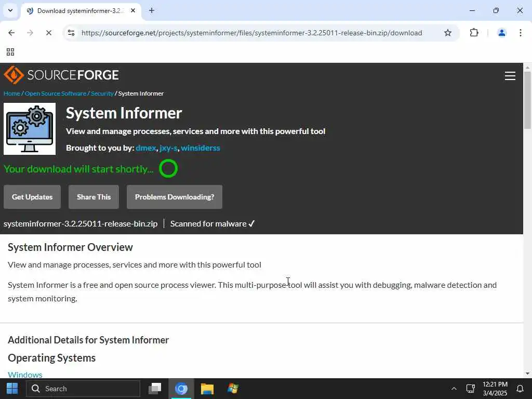Open the colorful Windows flag taskbar app
Screen dimensions: 532x399
pos(233,389)
